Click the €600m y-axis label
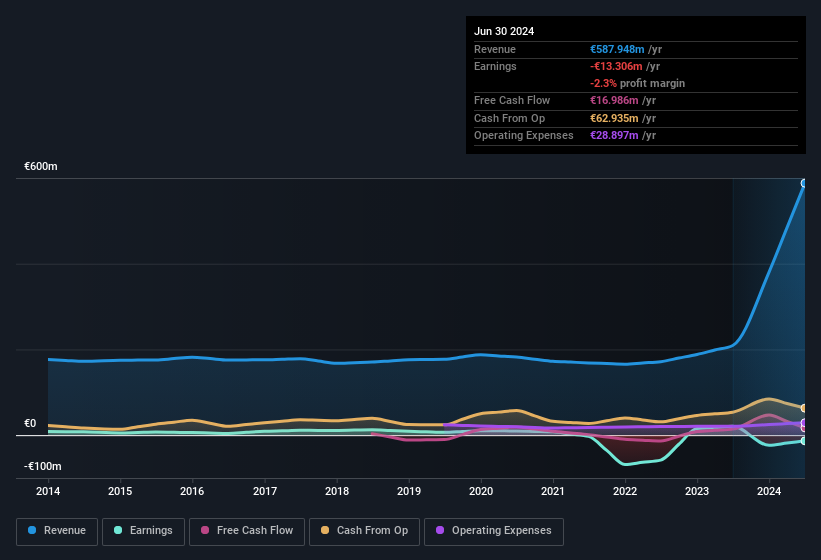 [41, 166]
